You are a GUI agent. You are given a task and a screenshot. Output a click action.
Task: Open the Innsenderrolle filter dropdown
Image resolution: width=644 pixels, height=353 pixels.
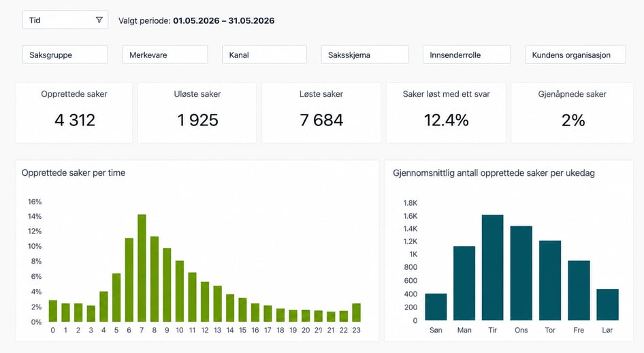466,55
